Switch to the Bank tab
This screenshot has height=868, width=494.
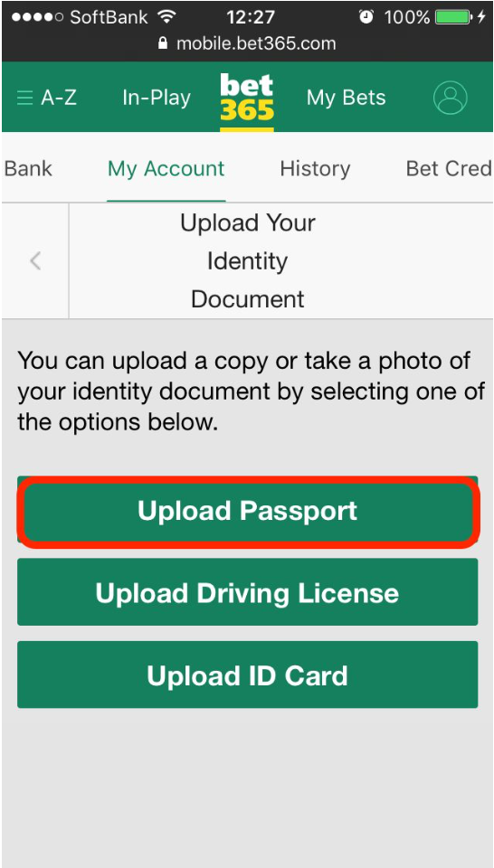[x=28, y=169]
